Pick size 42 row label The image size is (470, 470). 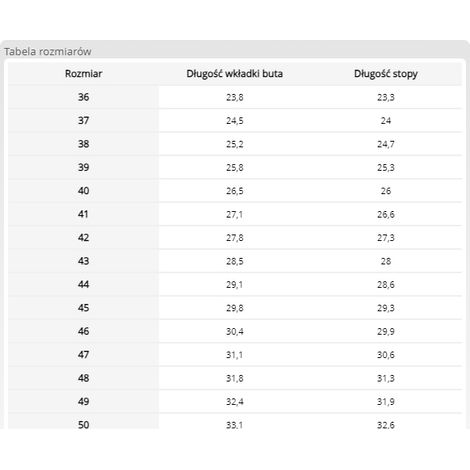click(x=83, y=238)
